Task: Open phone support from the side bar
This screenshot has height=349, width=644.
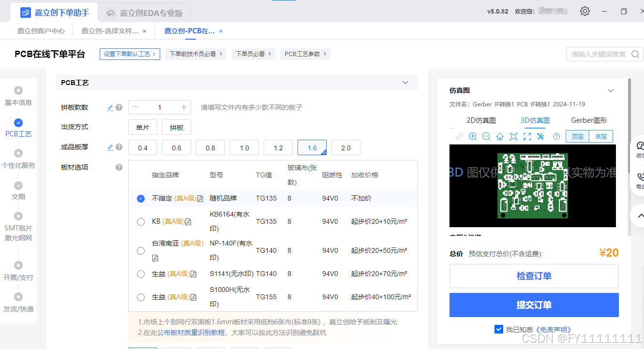Action: tap(640, 180)
